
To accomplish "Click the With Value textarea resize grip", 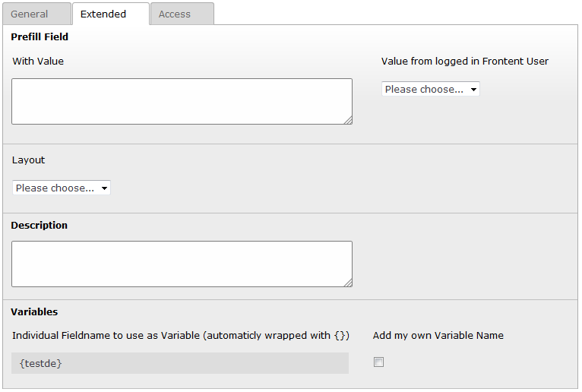I will (x=348, y=120).
